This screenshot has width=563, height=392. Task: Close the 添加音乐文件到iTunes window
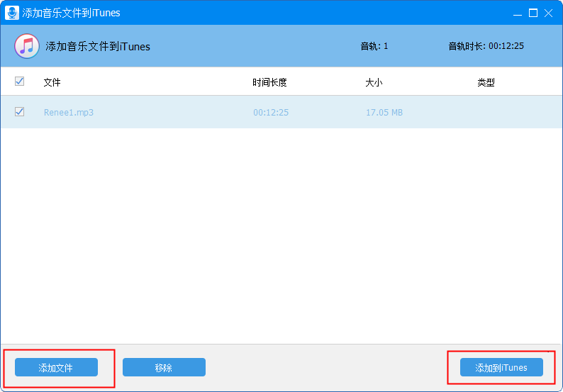(548, 13)
